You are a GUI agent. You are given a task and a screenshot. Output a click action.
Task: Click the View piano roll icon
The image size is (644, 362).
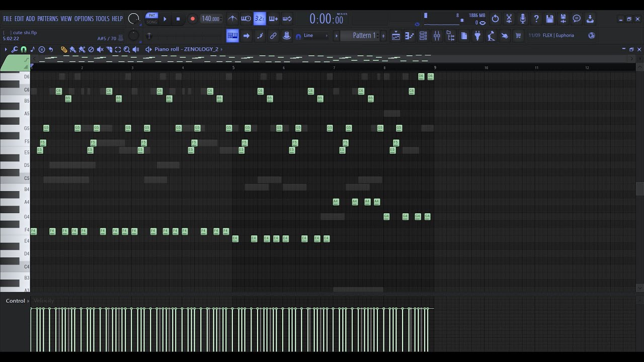(x=410, y=36)
